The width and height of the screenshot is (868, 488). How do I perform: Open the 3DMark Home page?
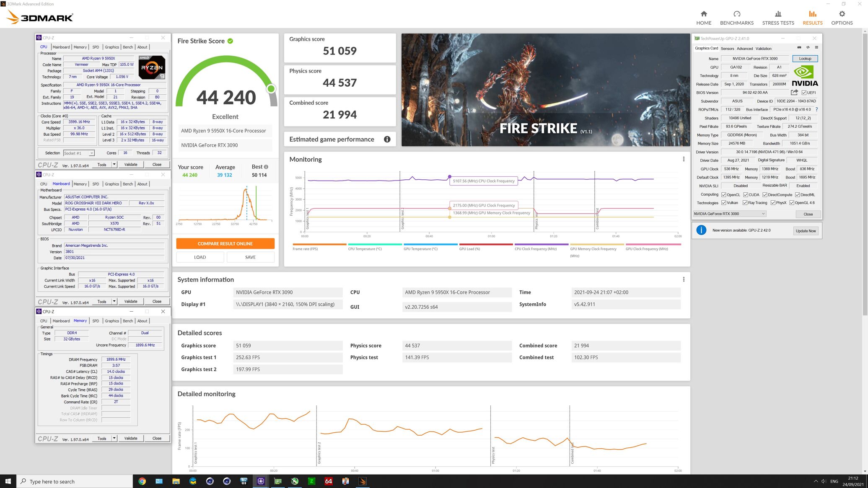tap(703, 18)
